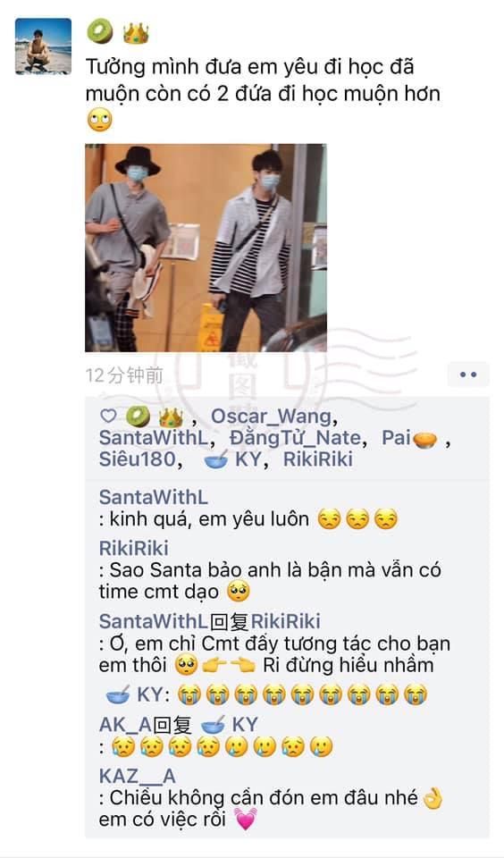Tap the kiwi emoji in poster name
Screen dimensions: 504x858
tap(99, 32)
